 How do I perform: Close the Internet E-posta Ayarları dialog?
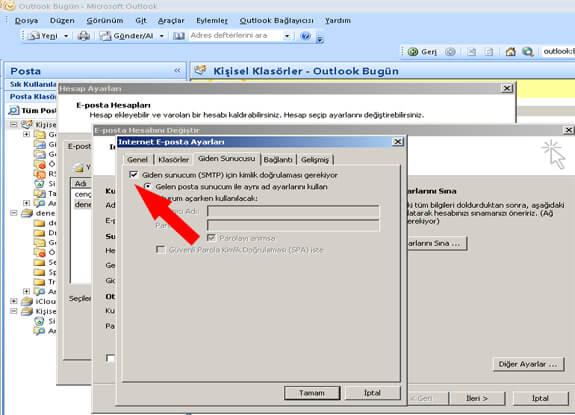[398, 142]
